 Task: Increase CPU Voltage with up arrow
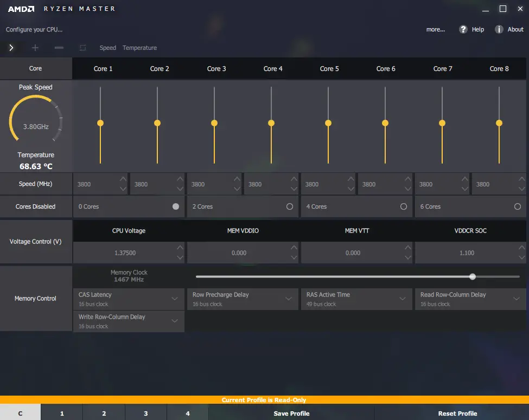(x=180, y=248)
